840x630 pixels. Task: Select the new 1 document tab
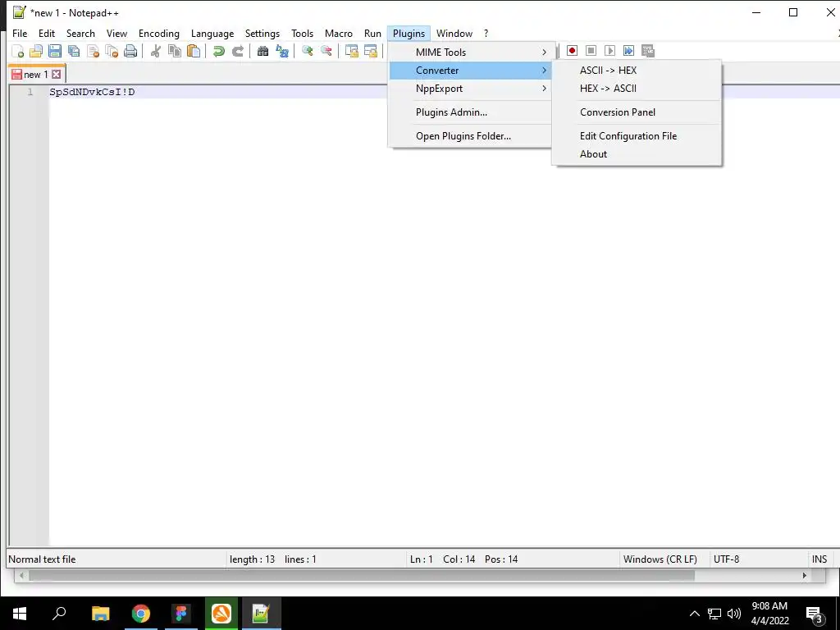[x=35, y=74]
